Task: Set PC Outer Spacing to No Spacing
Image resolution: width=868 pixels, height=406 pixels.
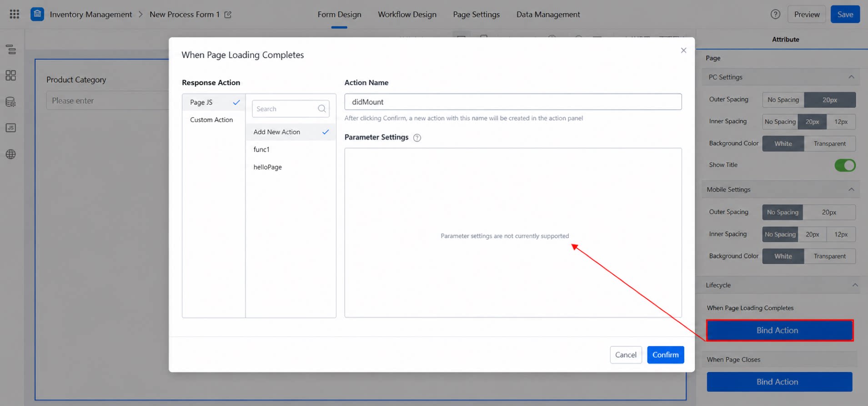Action: pyautogui.click(x=783, y=100)
